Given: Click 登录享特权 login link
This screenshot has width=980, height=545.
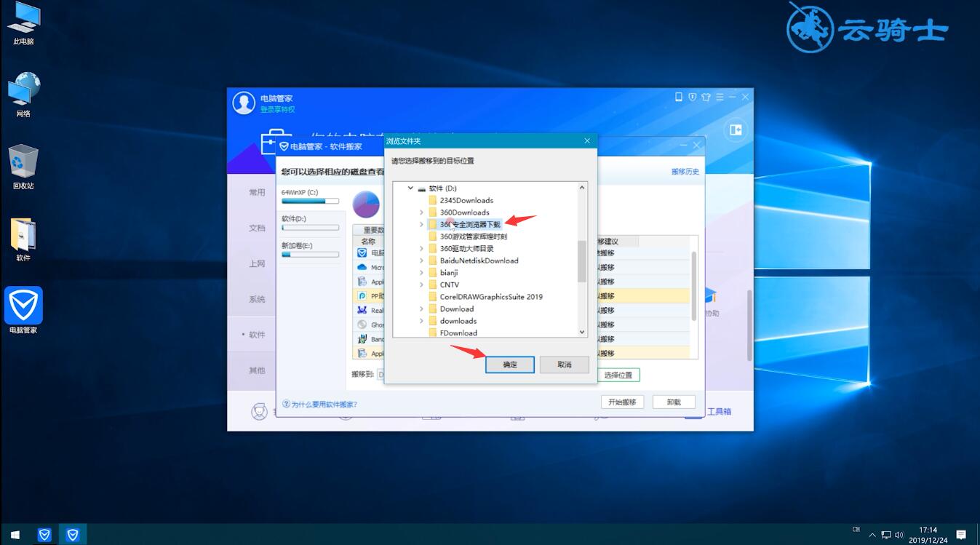Looking at the screenshot, I should point(278,110).
